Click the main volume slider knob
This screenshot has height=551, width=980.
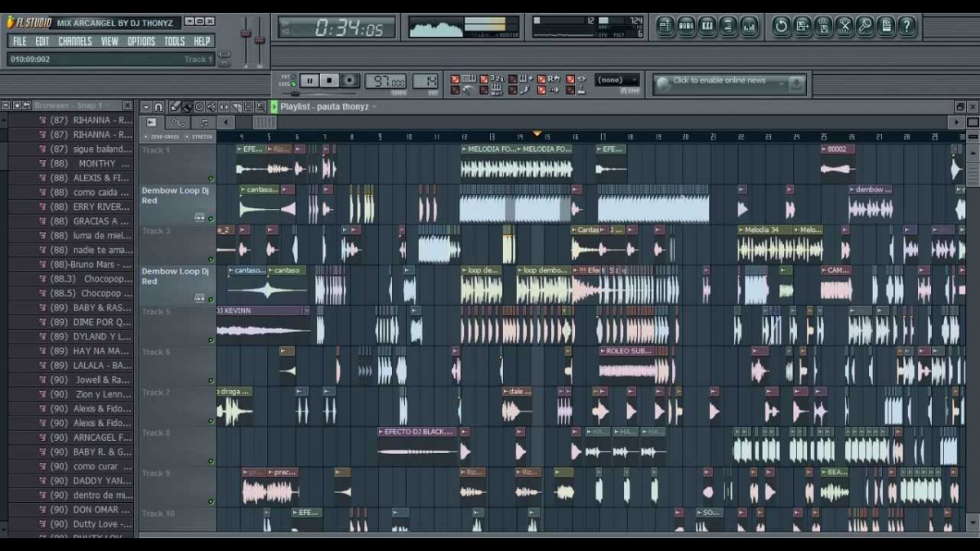[244, 32]
